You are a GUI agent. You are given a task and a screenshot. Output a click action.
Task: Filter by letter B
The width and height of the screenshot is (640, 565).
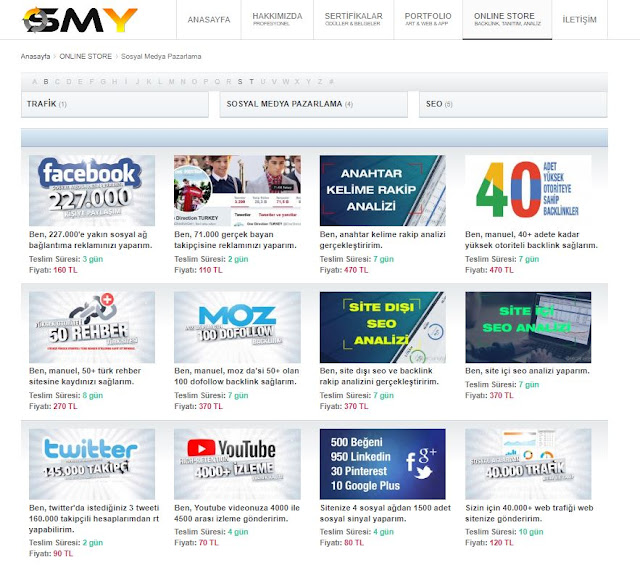coord(46,82)
